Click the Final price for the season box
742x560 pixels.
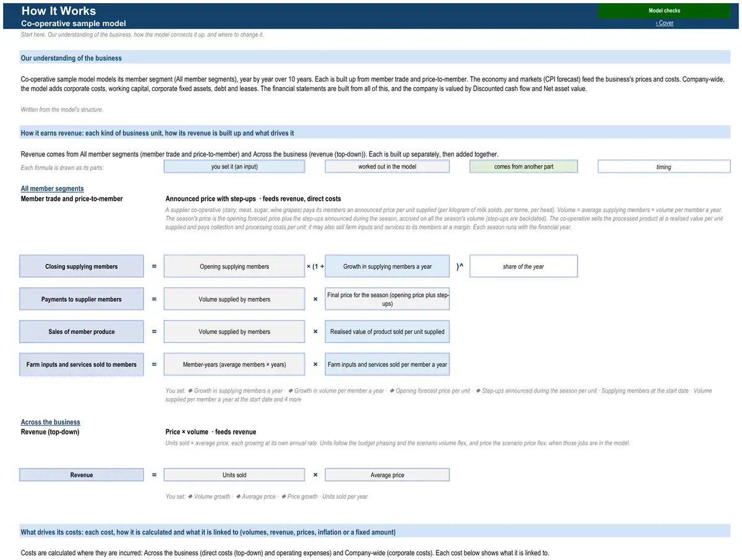coord(387,299)
